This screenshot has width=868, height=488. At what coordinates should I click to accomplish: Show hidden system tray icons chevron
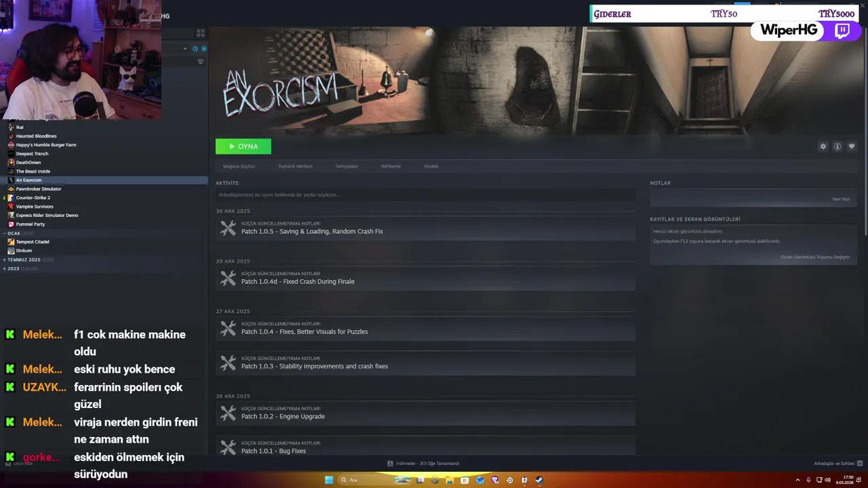pyautogui.click(x=797, y=480)
